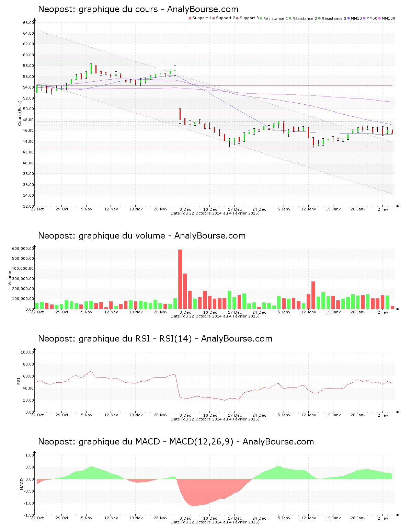Viewport: 412px width, 532px height.
Task: Click the 600,000.00 volume axis value
Action: [23, 248]
